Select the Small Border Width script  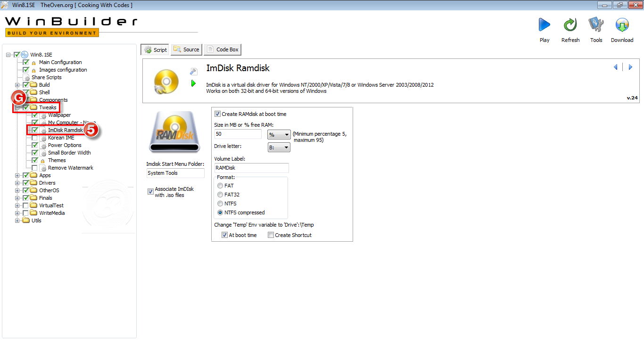(x=69, y=153)
